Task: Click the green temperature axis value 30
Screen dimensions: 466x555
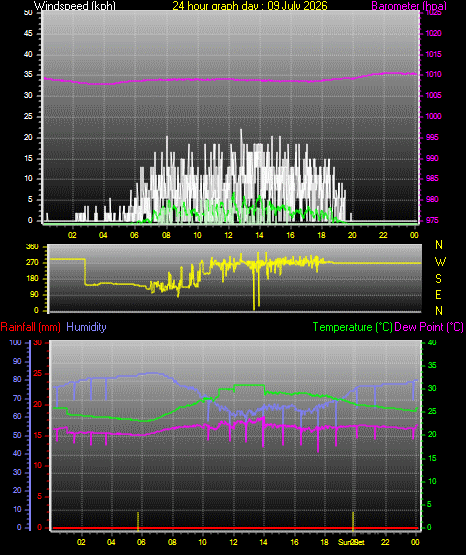Action: click(x=432, y=388)
